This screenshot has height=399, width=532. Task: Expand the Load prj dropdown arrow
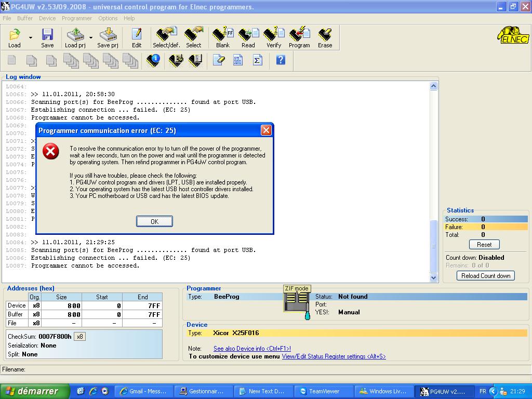pyautogui.click(x=91, y=37)
